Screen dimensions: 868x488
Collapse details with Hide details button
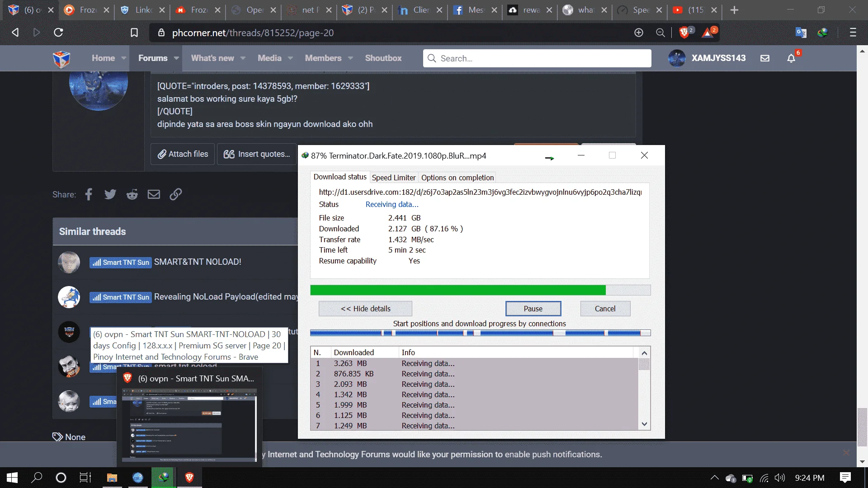click(365, 309)
